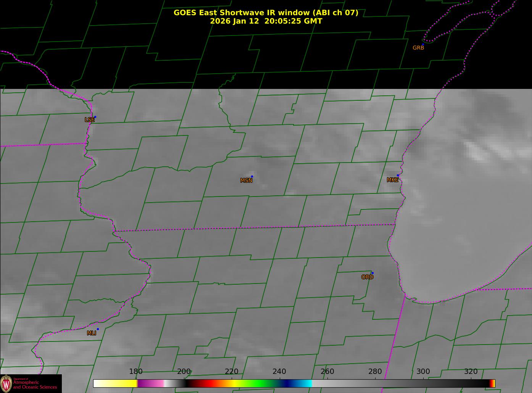The width and height of the screenshot is (532, 393).
Task: Click the 2026 Jan 12 timestamp text
Action: [x=266, y=21]
